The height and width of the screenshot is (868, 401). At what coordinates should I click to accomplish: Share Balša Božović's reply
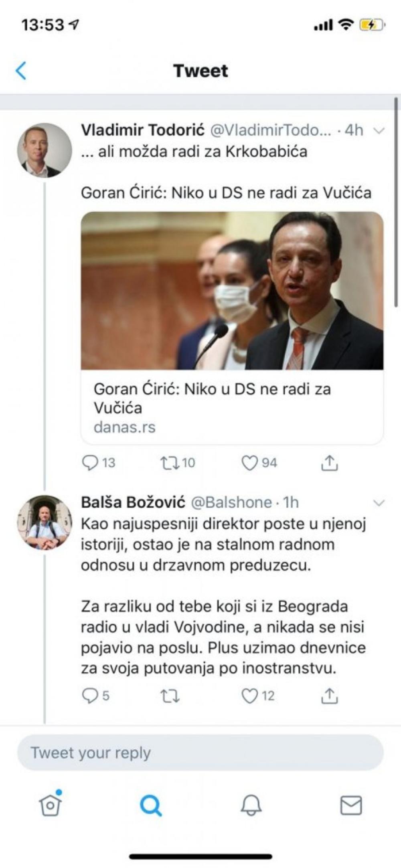tap(329, 696)
